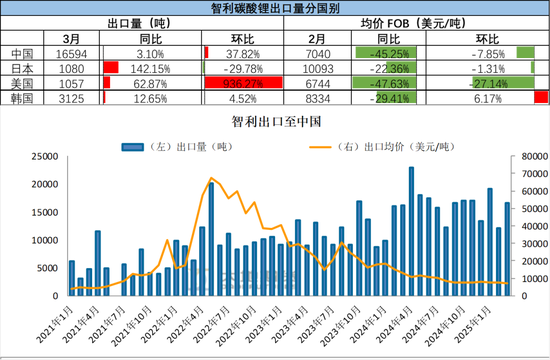The image size is (550, 360).
Task: Click the blue export volume legend swatch
Action: point(132,147)
